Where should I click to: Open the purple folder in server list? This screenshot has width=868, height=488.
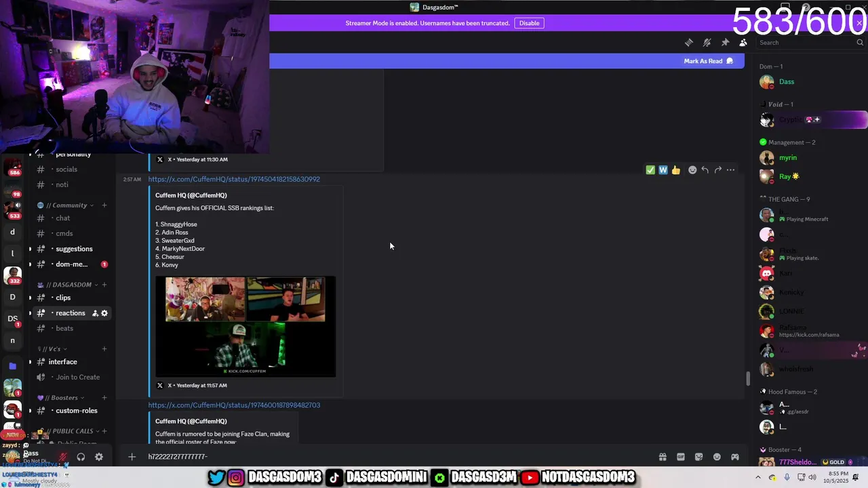coord(12,366)
